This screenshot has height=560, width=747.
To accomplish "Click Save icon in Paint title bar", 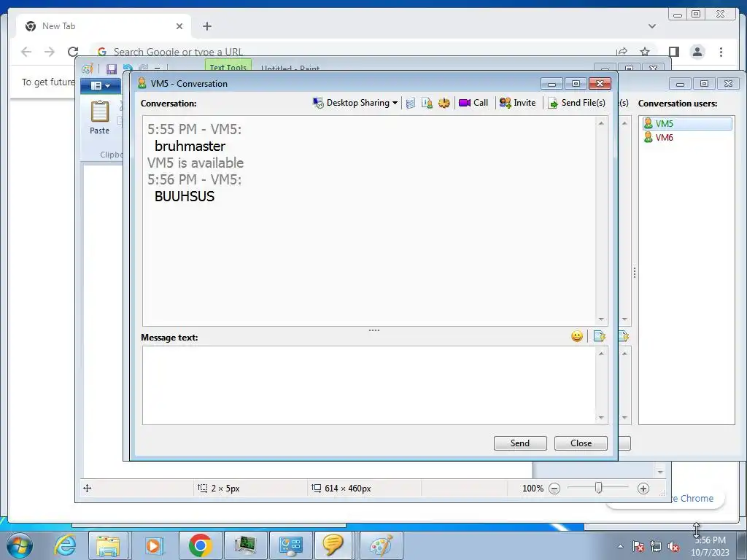I will [x=111, y=69].
